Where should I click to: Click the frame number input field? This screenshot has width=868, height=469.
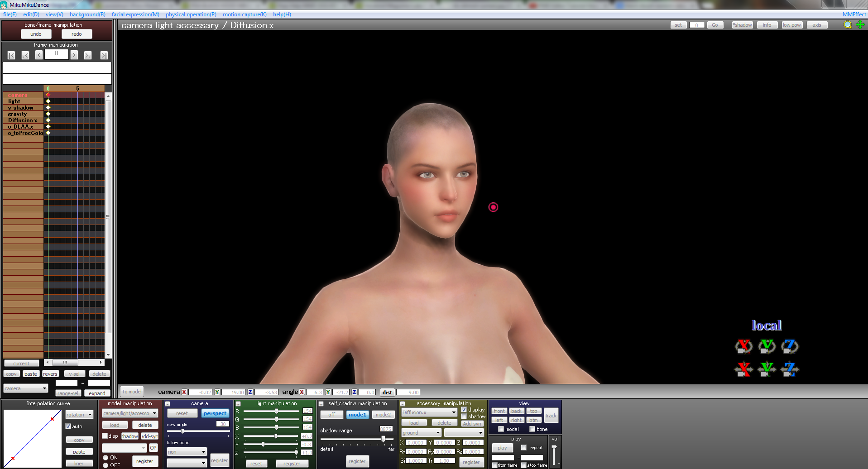(57, 54)
